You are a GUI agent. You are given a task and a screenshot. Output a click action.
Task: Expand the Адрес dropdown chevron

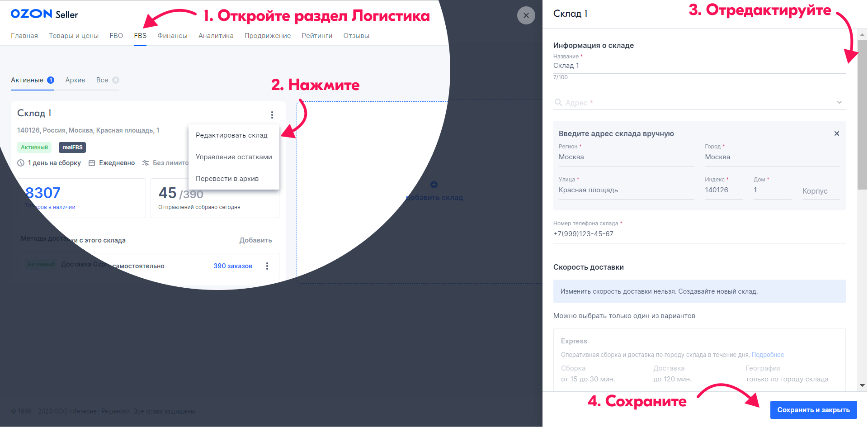pyautogui.click(x=839, y=103)
